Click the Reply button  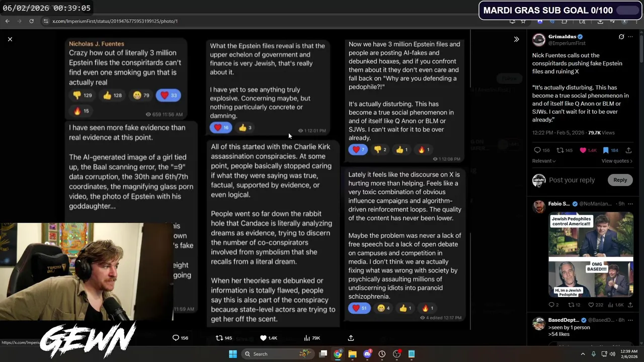click(620, 180)
